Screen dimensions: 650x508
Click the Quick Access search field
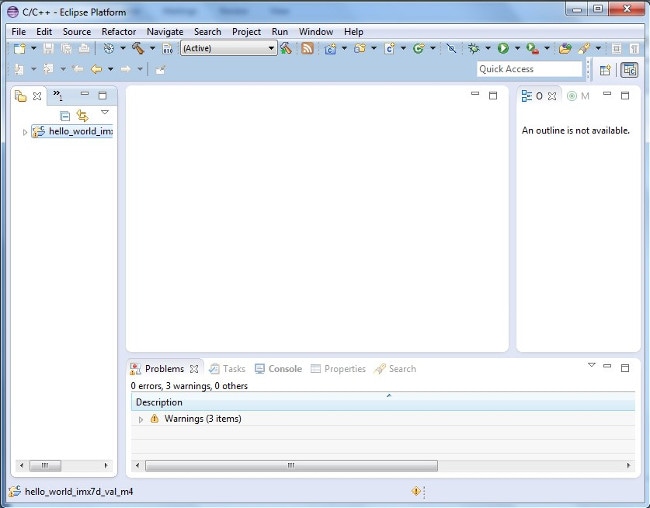[528, 69]
